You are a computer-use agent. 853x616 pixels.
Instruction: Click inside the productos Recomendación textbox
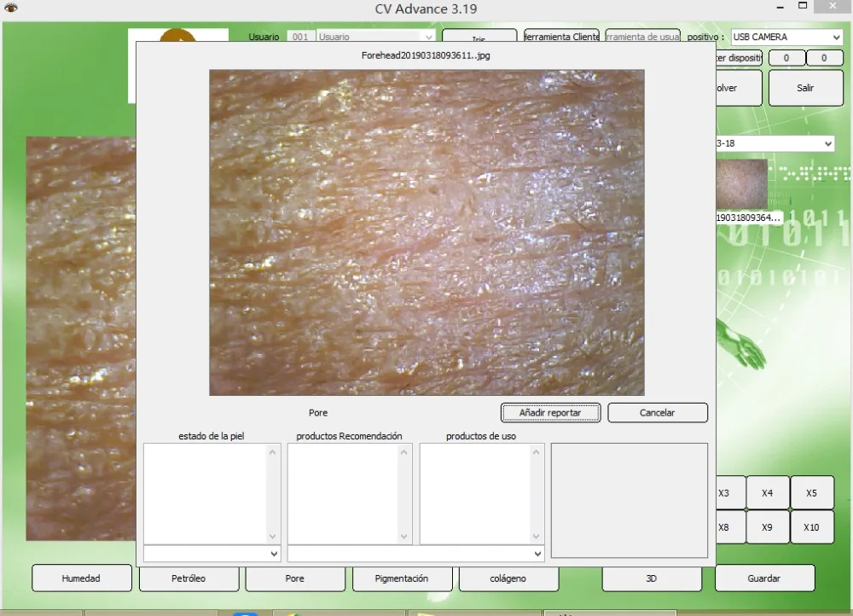344,493
